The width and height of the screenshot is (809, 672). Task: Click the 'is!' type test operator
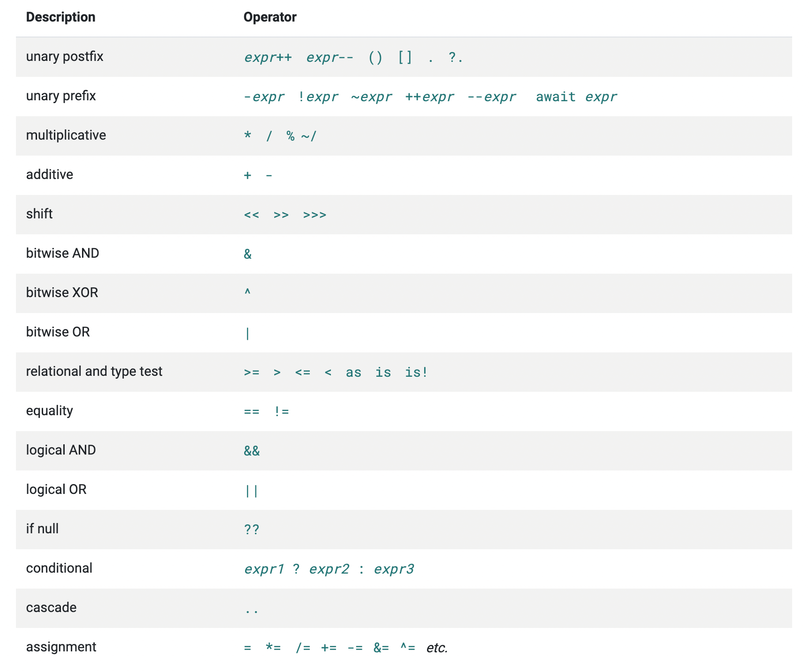pyautogui.click(x=416, y=373)
